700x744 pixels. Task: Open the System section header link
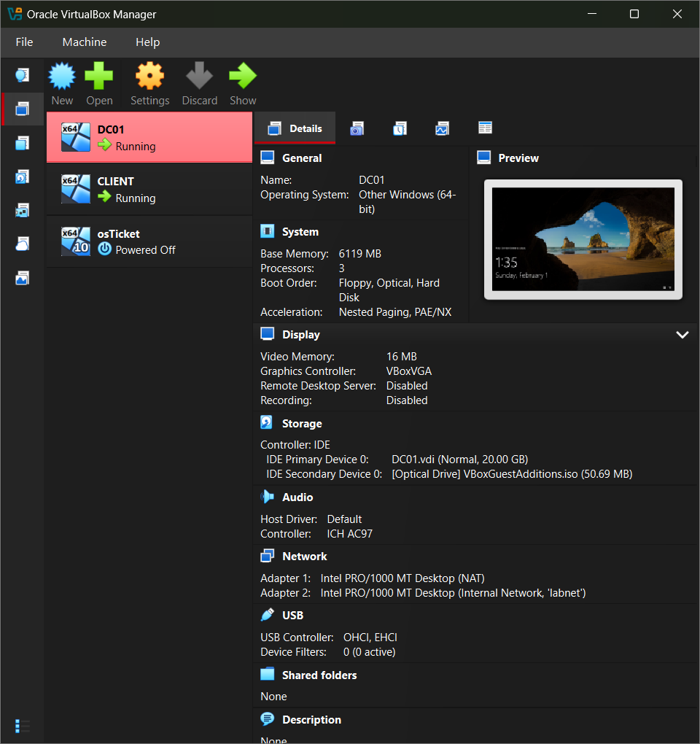tap(300, 232)
